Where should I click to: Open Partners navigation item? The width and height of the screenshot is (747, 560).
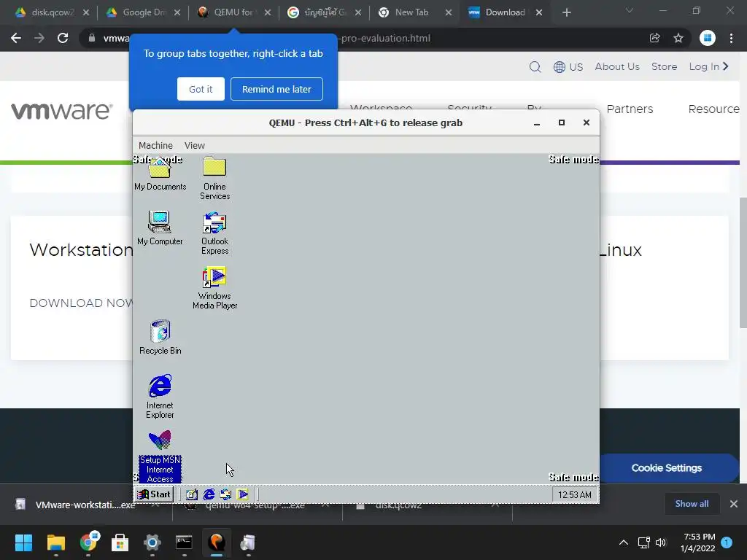point(630,109)
